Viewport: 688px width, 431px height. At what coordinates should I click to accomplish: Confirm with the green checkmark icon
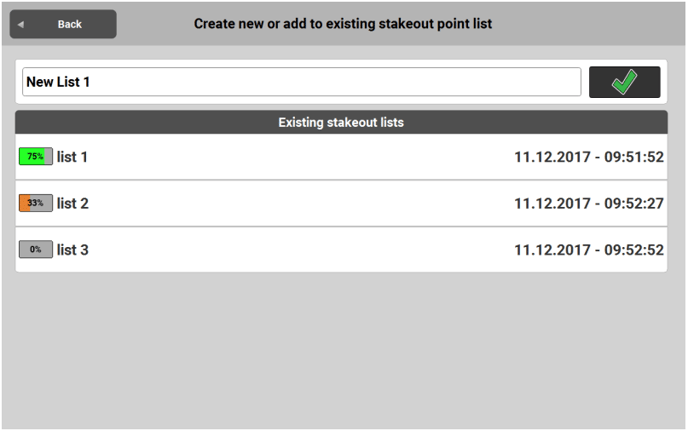[x=624, y=82]
